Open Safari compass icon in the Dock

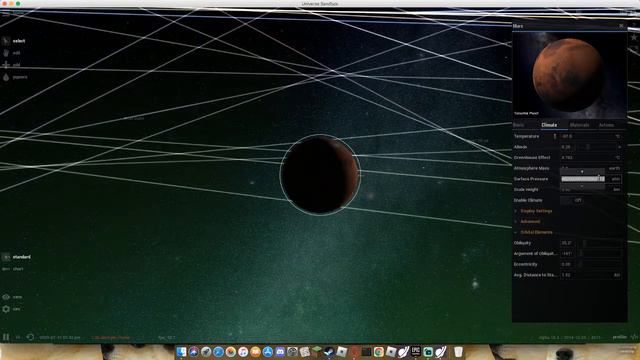tap(218, 351)
